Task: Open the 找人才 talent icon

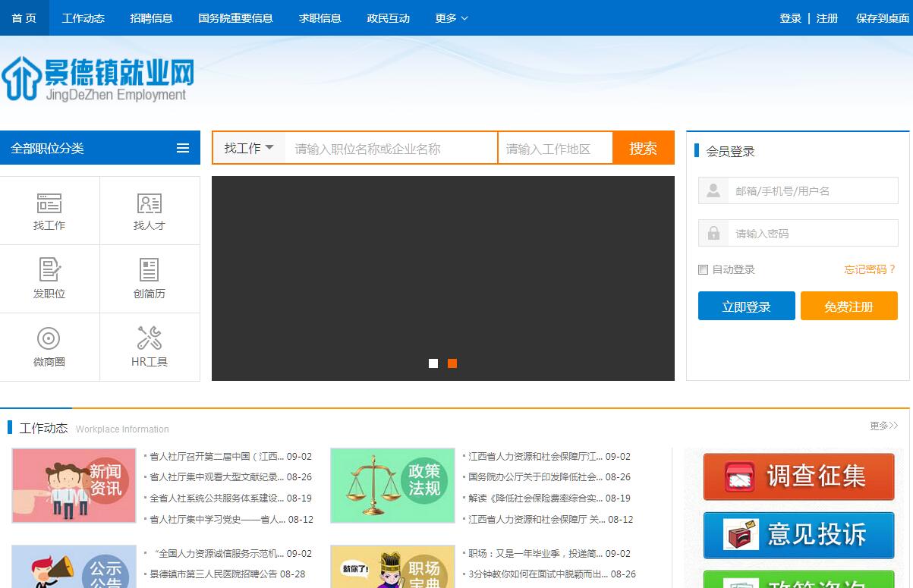Action: [x=150, y=203]
